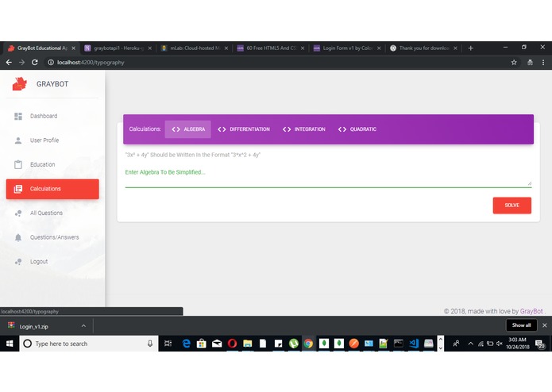Switch to the graybotapi1 Heroku tab

[118, 48]
